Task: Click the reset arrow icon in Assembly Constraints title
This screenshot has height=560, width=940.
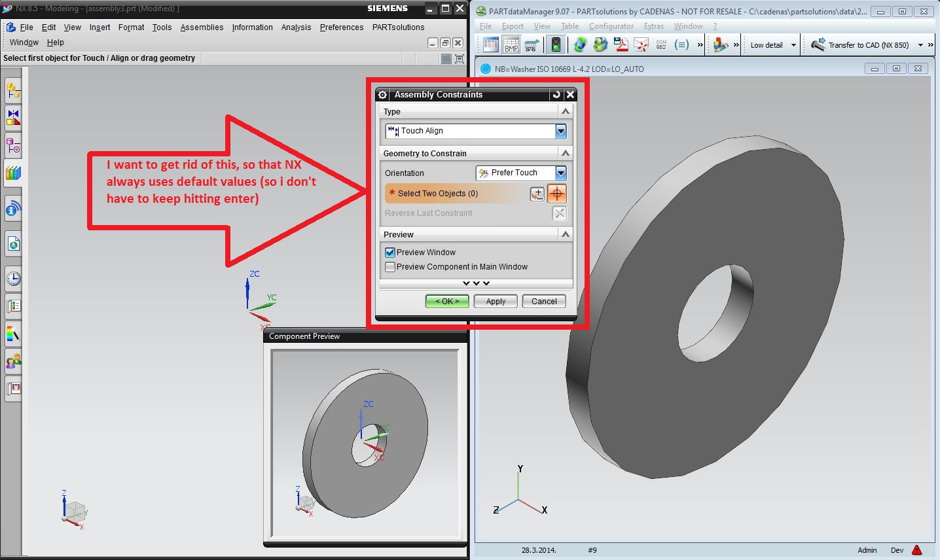Action: 556,95
